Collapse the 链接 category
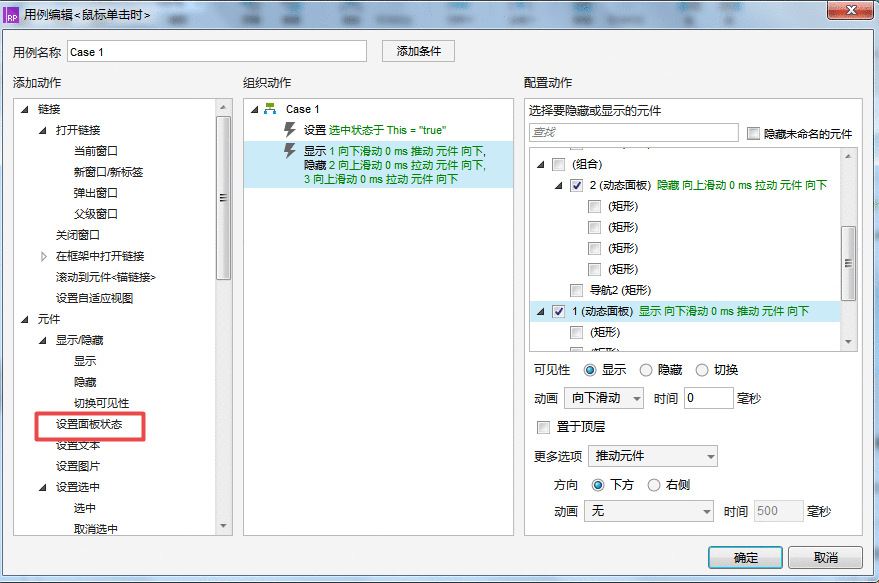This screenshot has height=583, width=879. tap(25, 109)
